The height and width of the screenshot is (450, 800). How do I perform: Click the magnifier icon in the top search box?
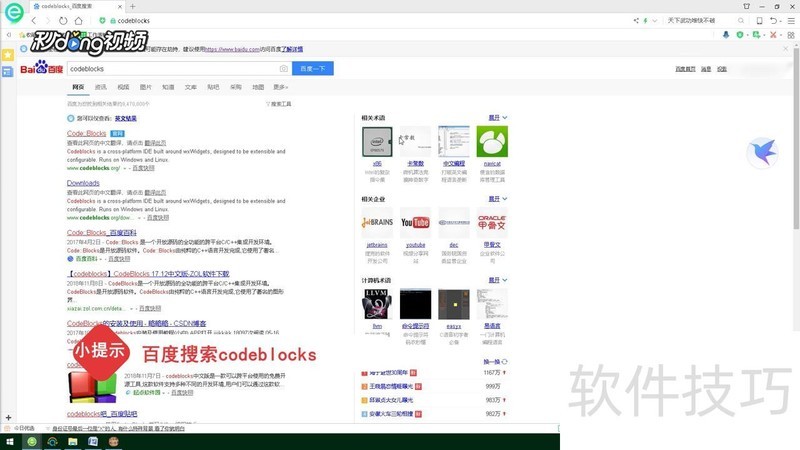pyautogui.click(x=741, y=21)
